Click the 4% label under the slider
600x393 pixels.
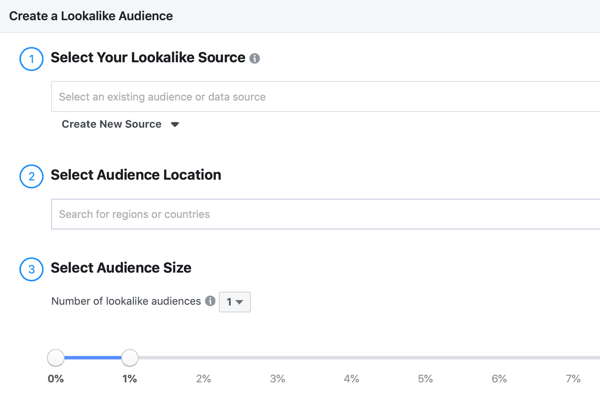(x=351, y=379)
